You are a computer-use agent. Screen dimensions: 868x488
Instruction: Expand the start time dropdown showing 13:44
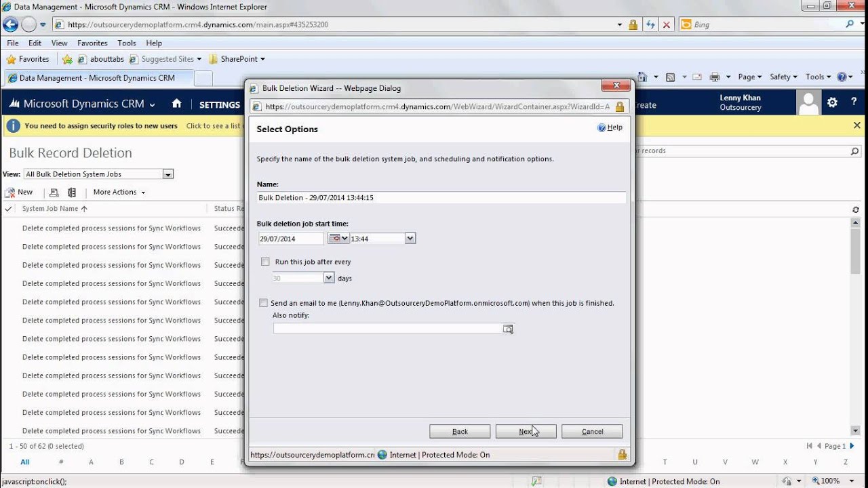pos(410,239)
